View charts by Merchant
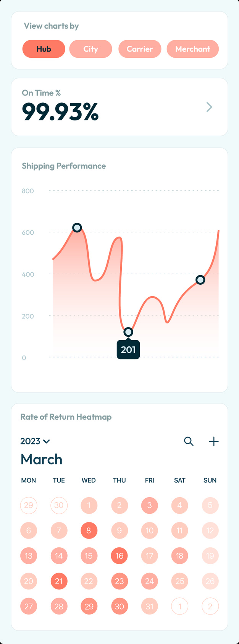The image size is (239, 644). click(193, 49)
